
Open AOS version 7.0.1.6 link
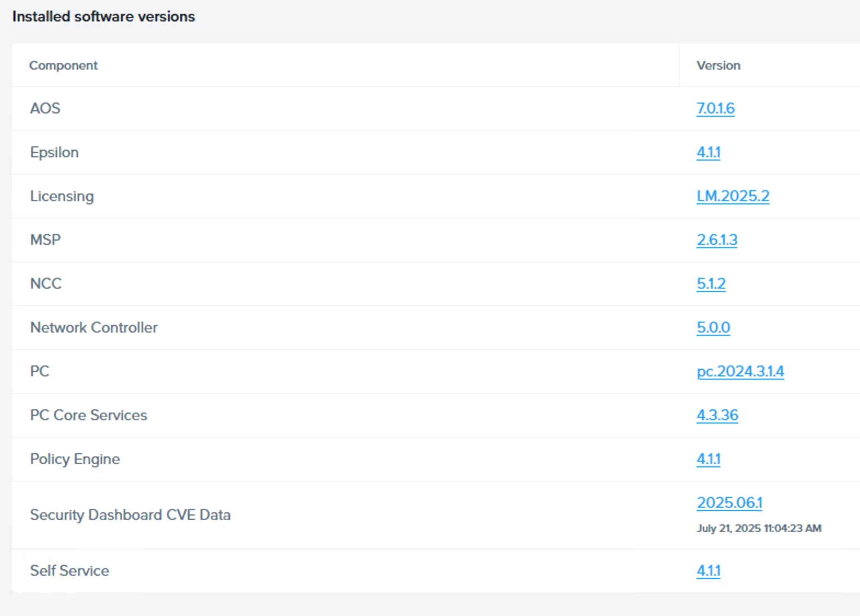tap(715, 109)
